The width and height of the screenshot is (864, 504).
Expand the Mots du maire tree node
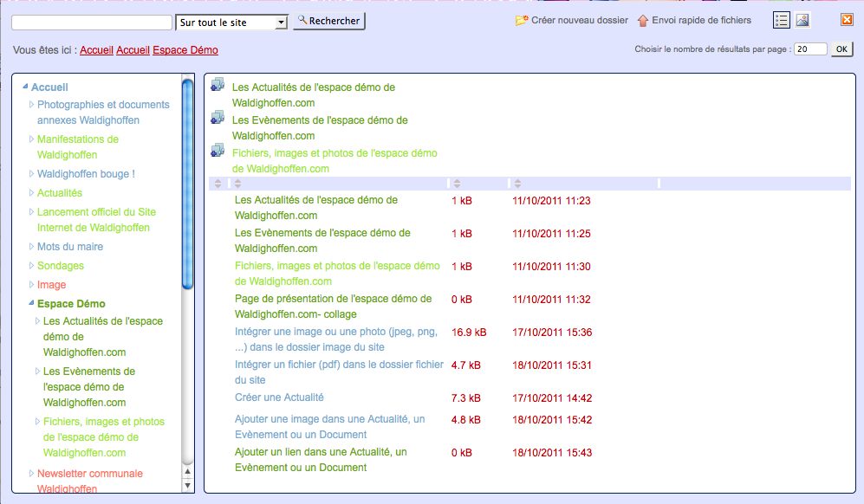point(32,247)
